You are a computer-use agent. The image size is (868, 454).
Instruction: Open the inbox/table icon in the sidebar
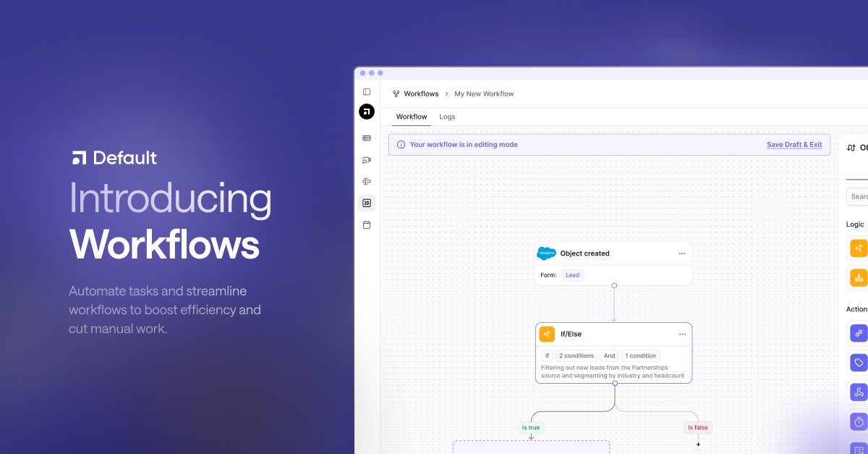click(x=367, y=138)
